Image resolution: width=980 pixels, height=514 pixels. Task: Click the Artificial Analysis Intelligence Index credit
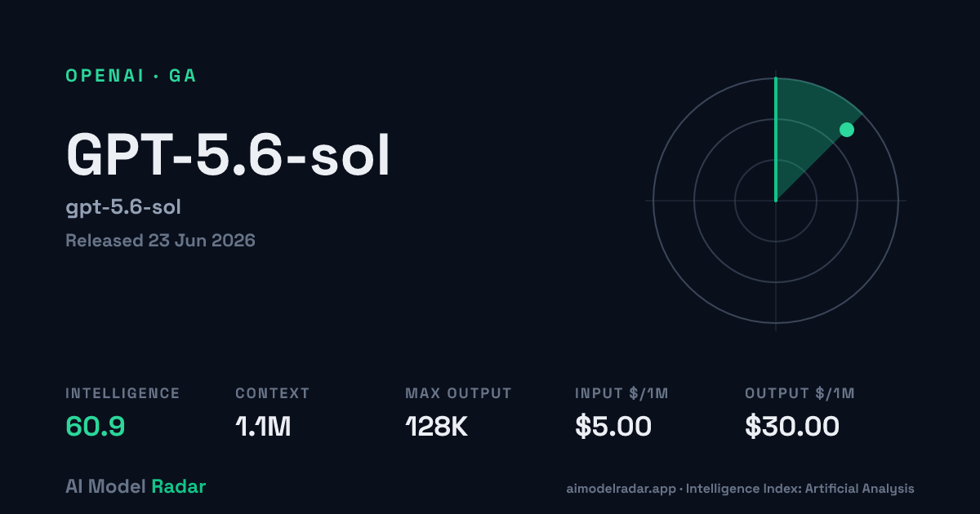(800, 489)
